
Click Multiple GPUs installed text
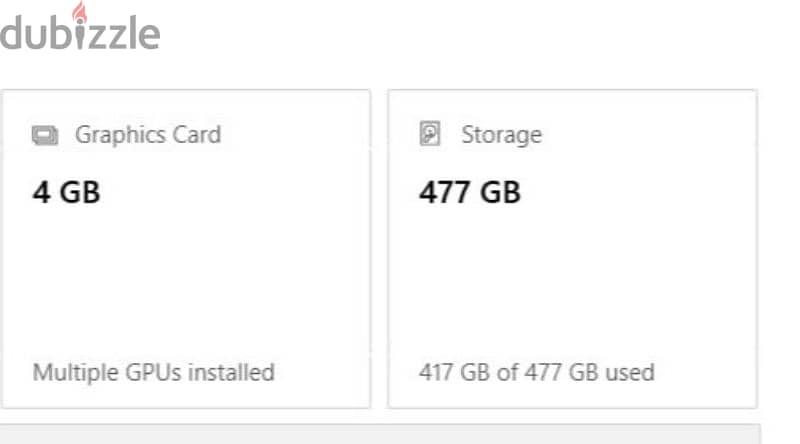[154, 372]
